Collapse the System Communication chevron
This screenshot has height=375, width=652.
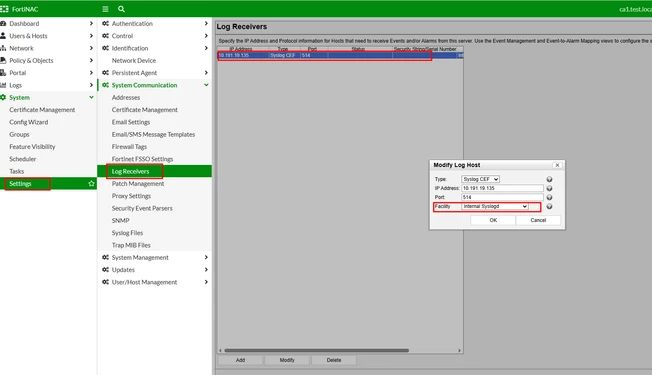pyautogui.click(x=206, y=85)
